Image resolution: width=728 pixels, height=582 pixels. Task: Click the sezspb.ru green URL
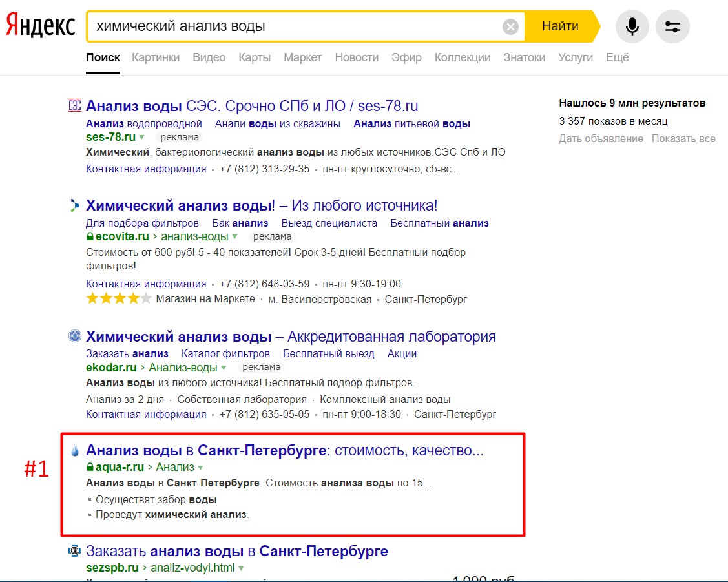112,568
